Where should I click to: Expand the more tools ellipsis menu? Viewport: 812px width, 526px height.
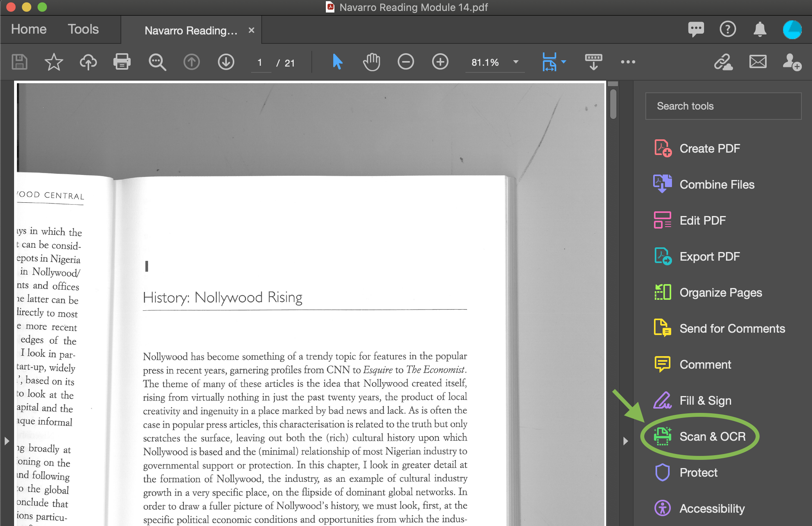(629, 62)
